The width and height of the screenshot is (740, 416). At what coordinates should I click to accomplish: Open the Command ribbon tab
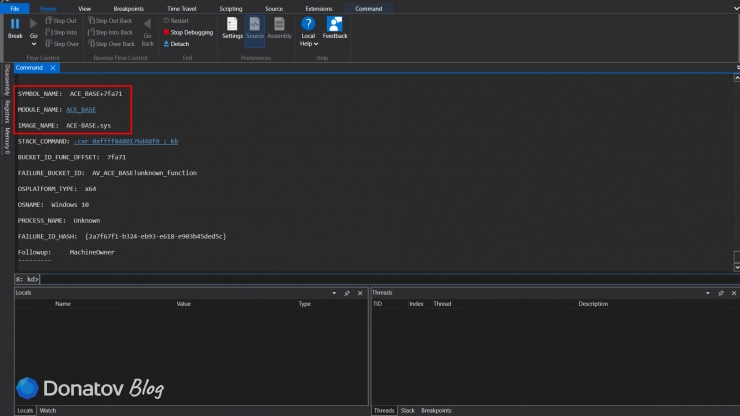pyautogui.click(x=369, y=8)
